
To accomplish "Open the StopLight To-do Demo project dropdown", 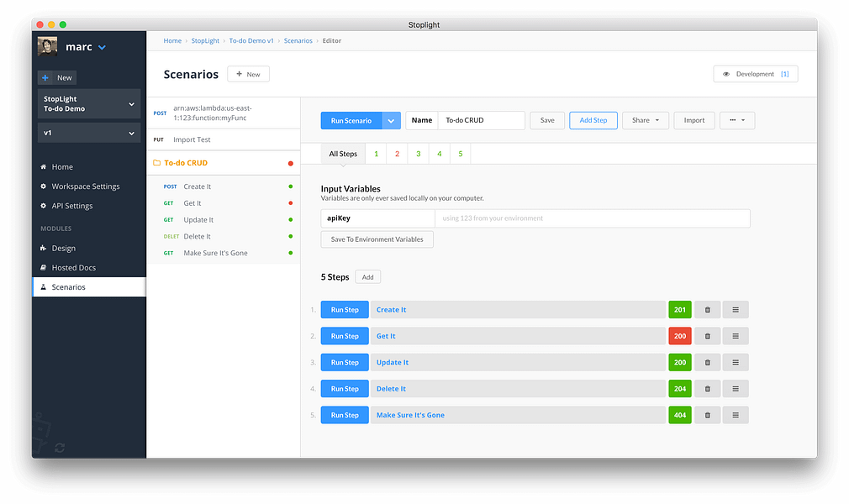I will [x=89, y=103].
